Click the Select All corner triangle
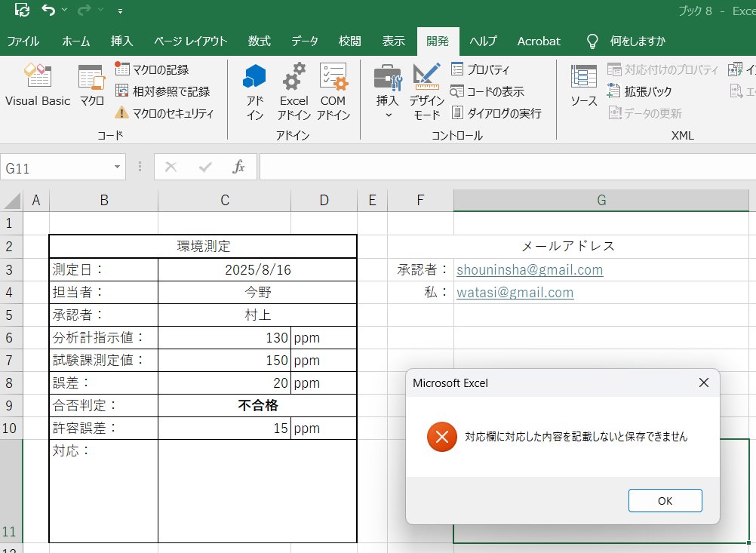The image size is (756, 553). (x=11, y=201)
